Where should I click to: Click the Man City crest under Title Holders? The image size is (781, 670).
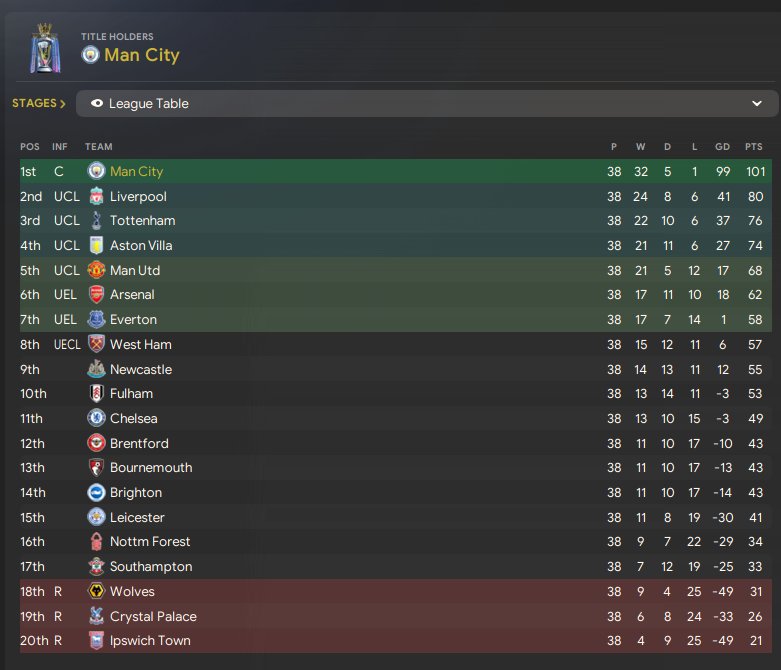pyautogui.click(x=90, y=54)
